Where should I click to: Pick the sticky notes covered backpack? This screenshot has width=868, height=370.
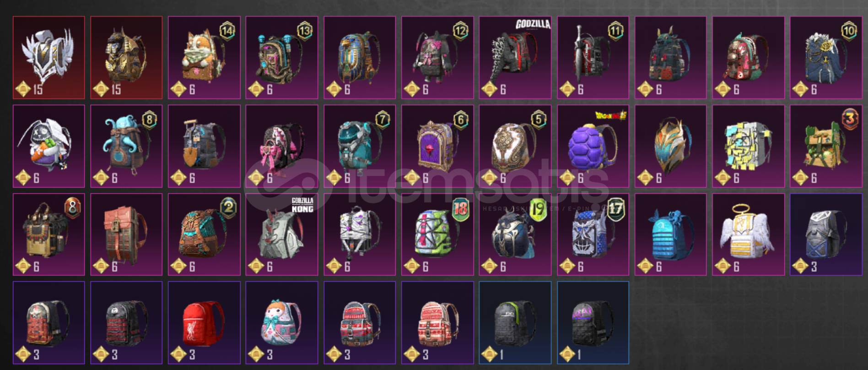coord(749,146)
